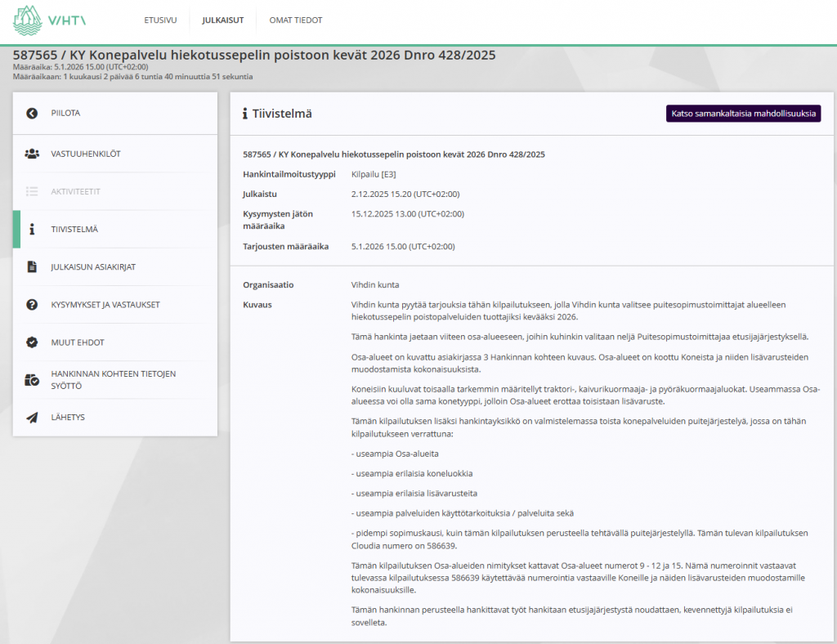The image size is (837, 644).
Task: Open the Lähetys menu item
Action: click(x=68, y=418)
